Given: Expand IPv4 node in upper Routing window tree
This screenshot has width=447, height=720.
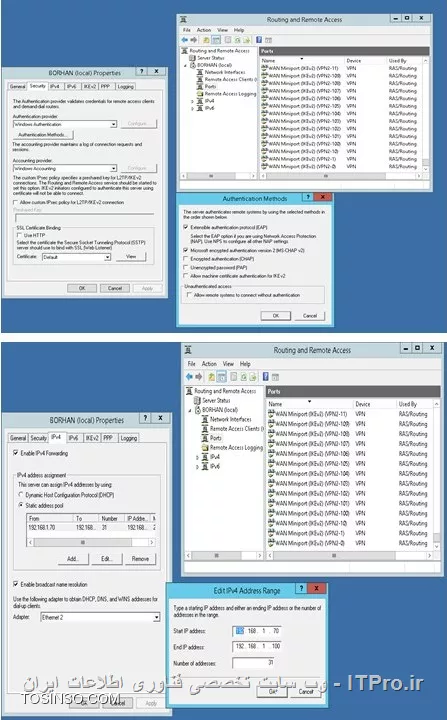Looking at the screenshot, I should coord(192,101).
